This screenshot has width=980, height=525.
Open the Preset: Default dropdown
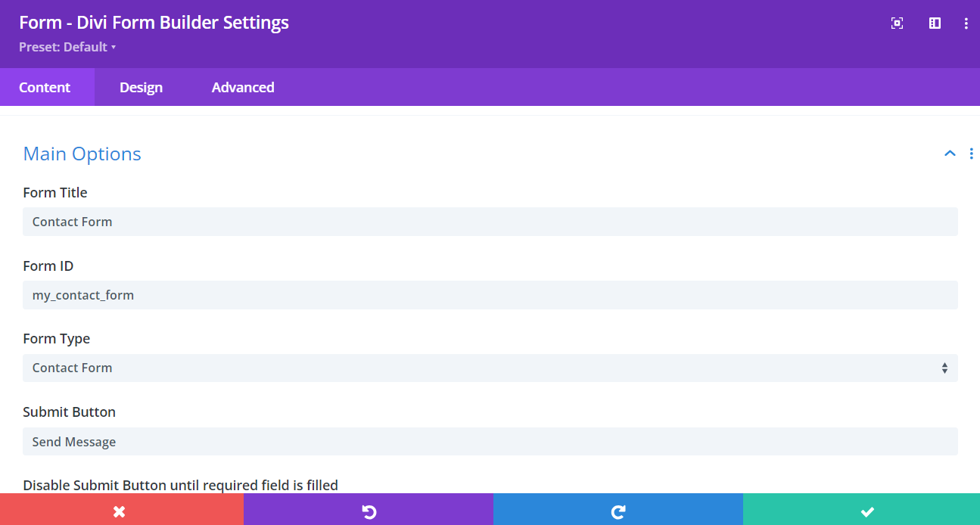[67, 47]
